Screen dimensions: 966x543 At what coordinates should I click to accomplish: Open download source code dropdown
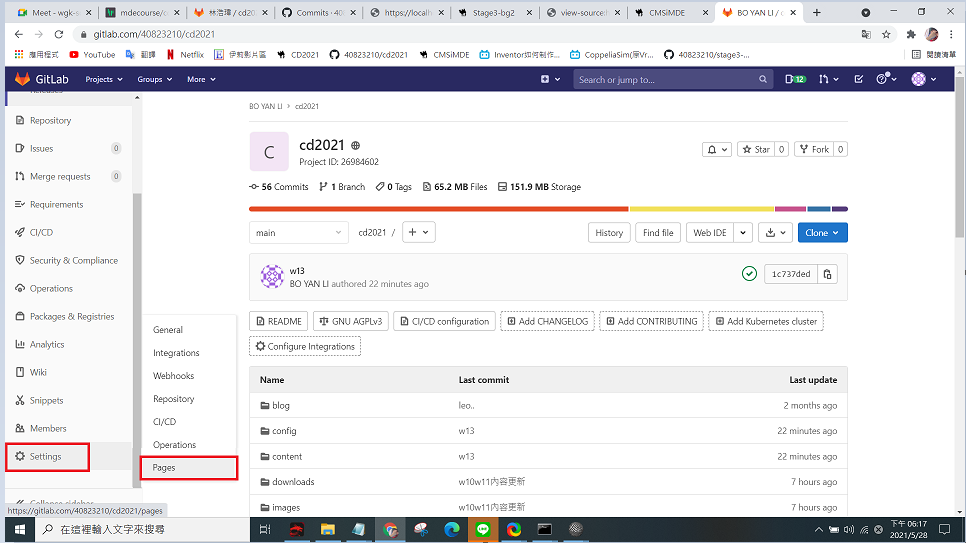tap(775, 232)
